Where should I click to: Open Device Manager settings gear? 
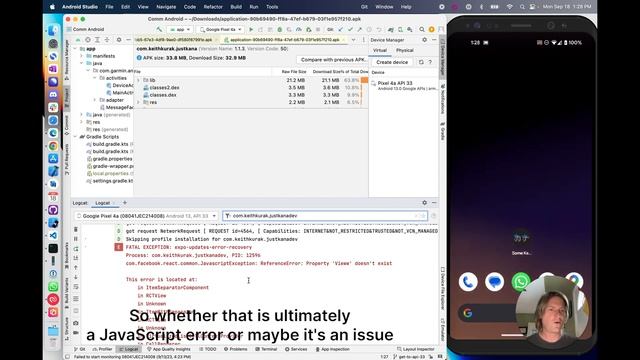click(x=424, y=40)
